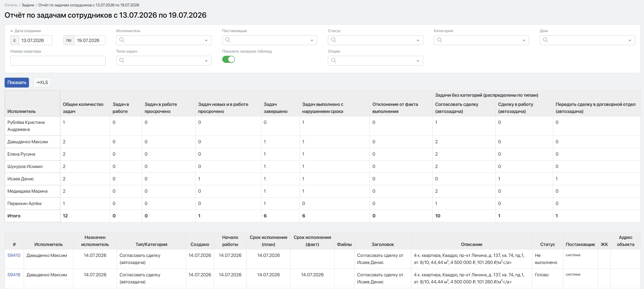644x289 pixels.
Task: Expand the Опции dropdown arrow
Action: [418, 61]
